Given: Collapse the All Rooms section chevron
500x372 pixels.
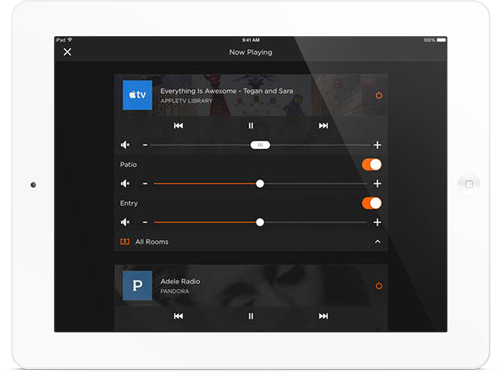Looking at the screenshot, I should tap(377, 242).
